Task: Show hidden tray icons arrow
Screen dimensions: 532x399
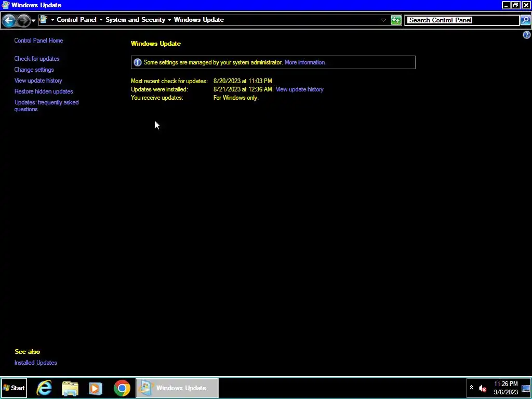Action: click(471, 387)
